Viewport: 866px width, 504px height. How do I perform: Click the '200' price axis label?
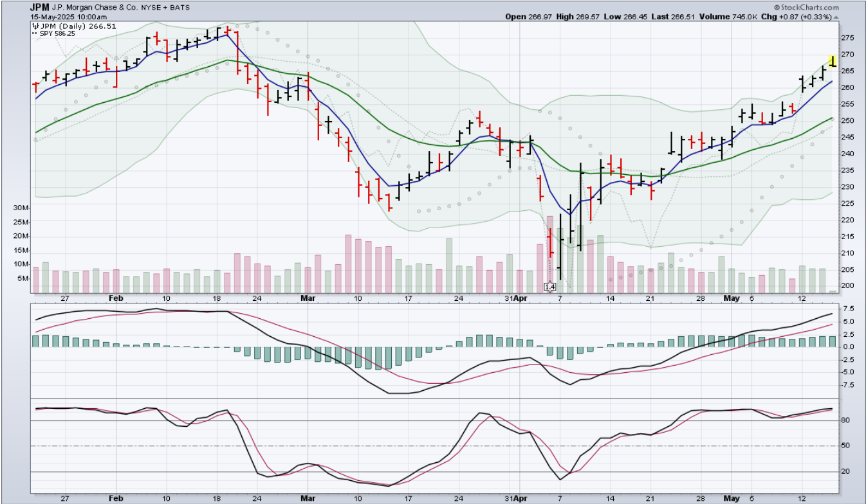[x=848, y=286]
